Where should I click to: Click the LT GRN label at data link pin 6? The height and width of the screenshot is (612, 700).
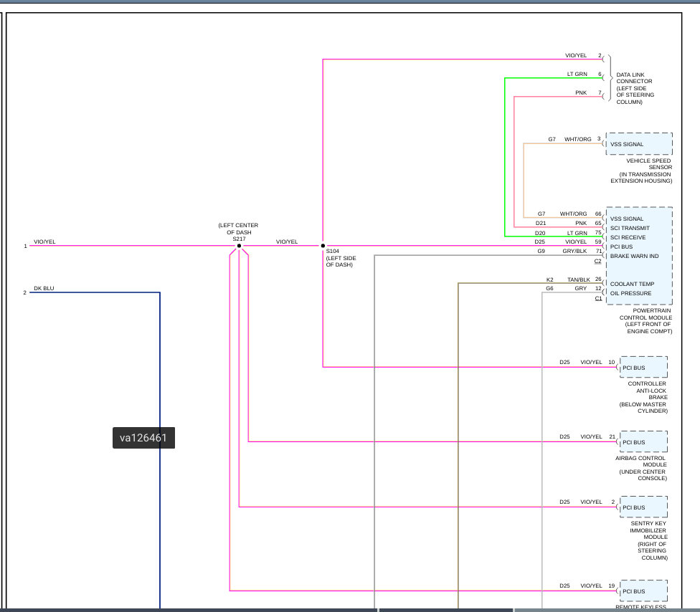coord(577,74)
